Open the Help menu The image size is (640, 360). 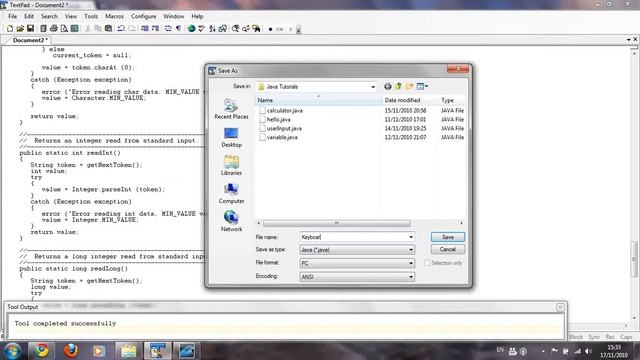click(x=197, y=16)
